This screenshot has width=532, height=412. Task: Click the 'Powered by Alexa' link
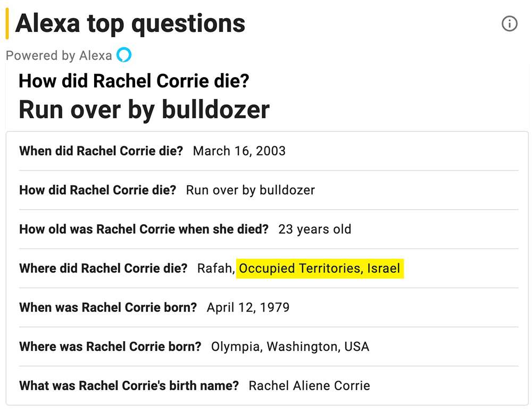click(x=60, y=55)
